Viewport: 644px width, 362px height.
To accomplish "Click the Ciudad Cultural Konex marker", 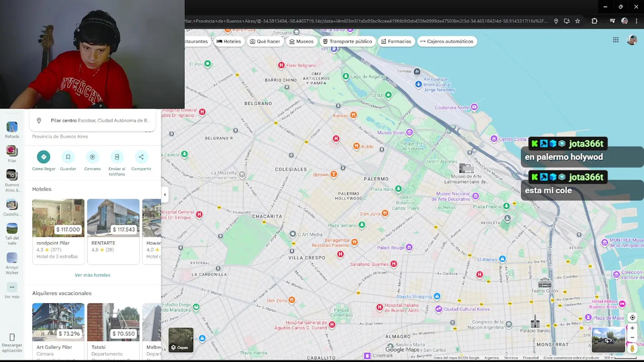I will [439, 309].
